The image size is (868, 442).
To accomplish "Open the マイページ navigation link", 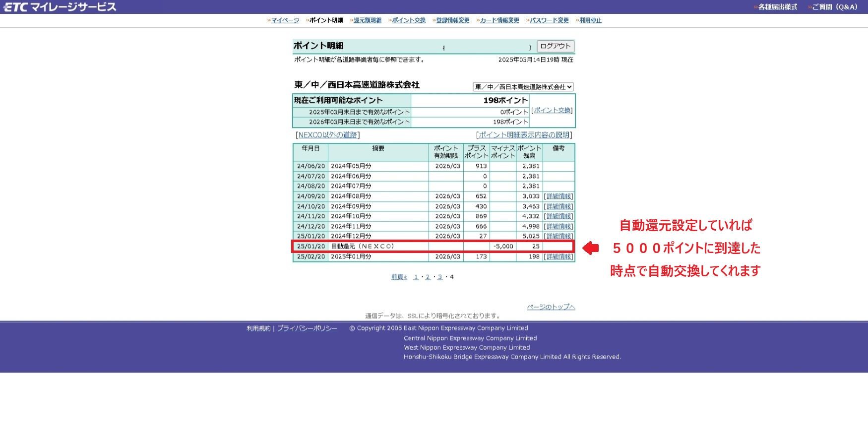I will pos(285,20).
